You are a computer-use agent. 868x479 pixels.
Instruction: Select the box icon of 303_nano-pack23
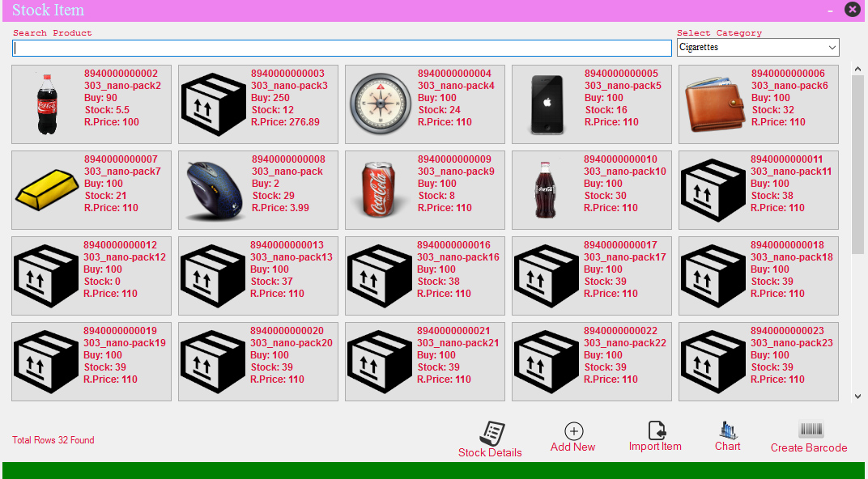[713, 362]
